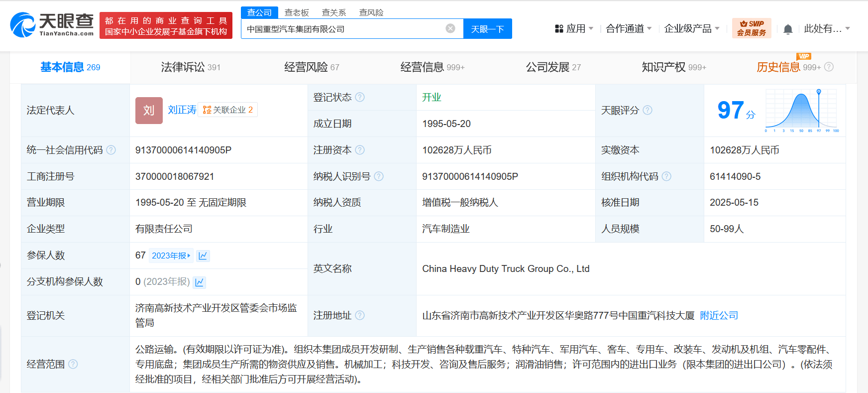
Task: Click help icon next to 注册地址
Action: (360, 315)
